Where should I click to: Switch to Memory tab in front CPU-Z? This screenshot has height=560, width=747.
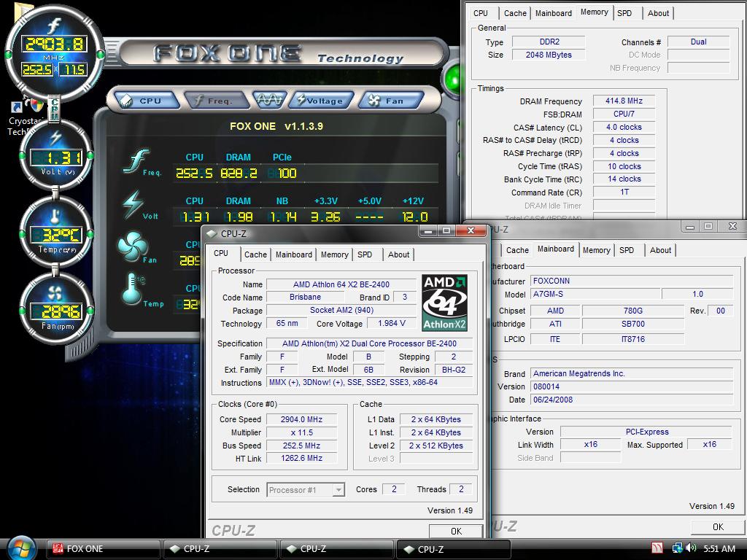pos(334,254)
